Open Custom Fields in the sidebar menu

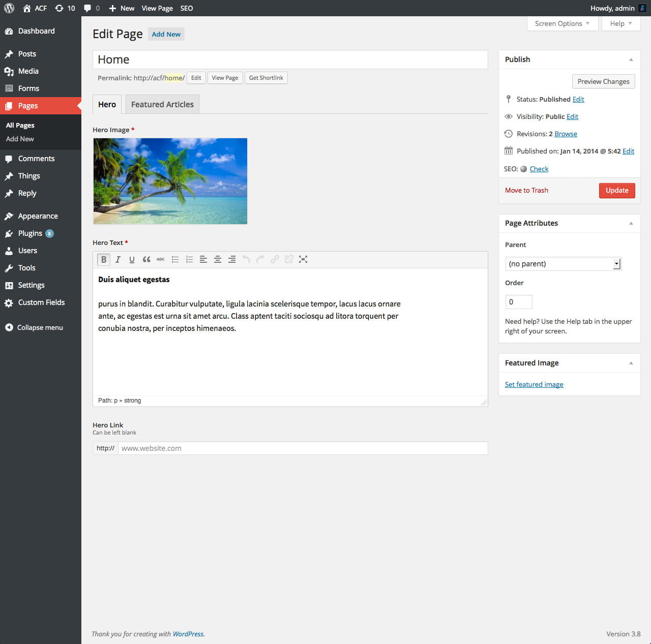[x=41, y=302]
